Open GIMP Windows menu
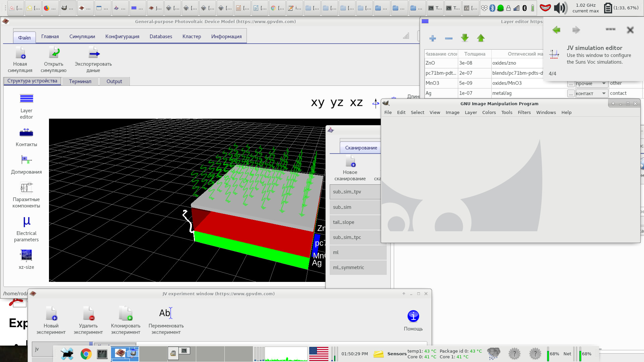 546,112
